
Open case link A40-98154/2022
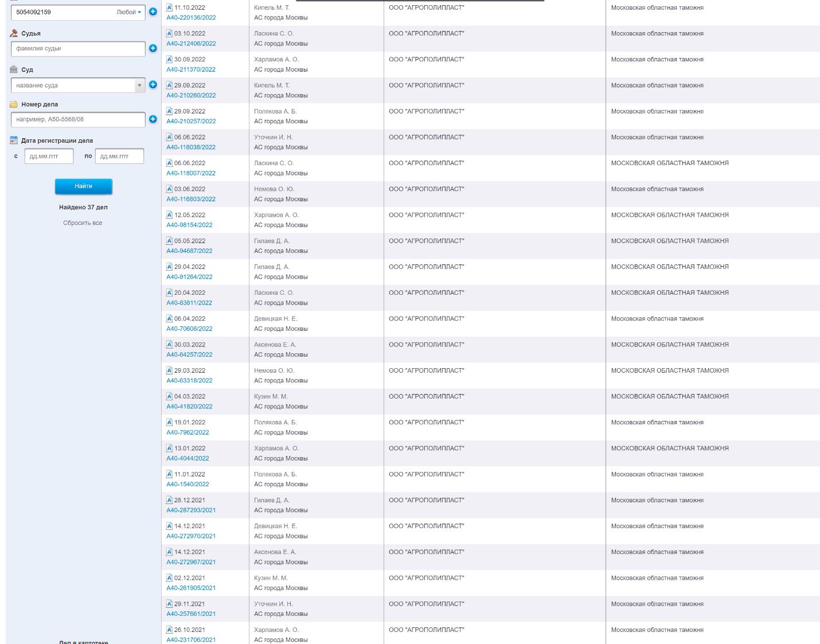click(189, 225)
